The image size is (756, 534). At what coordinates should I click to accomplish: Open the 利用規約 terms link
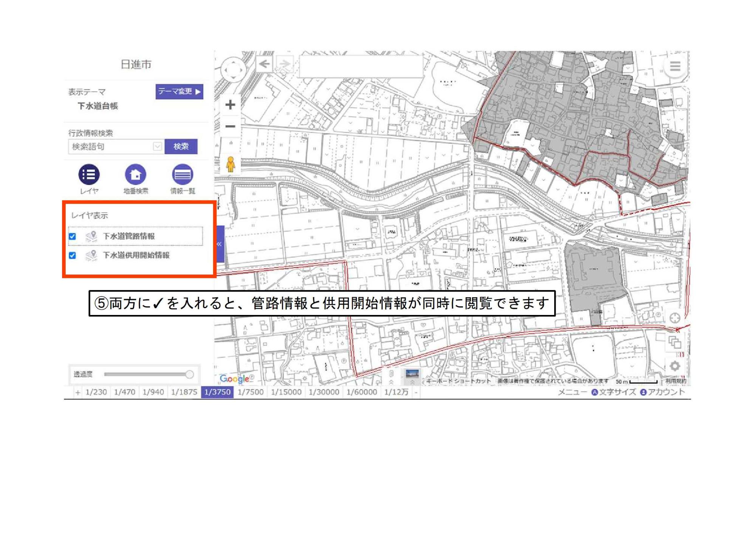tap(675, 381)
